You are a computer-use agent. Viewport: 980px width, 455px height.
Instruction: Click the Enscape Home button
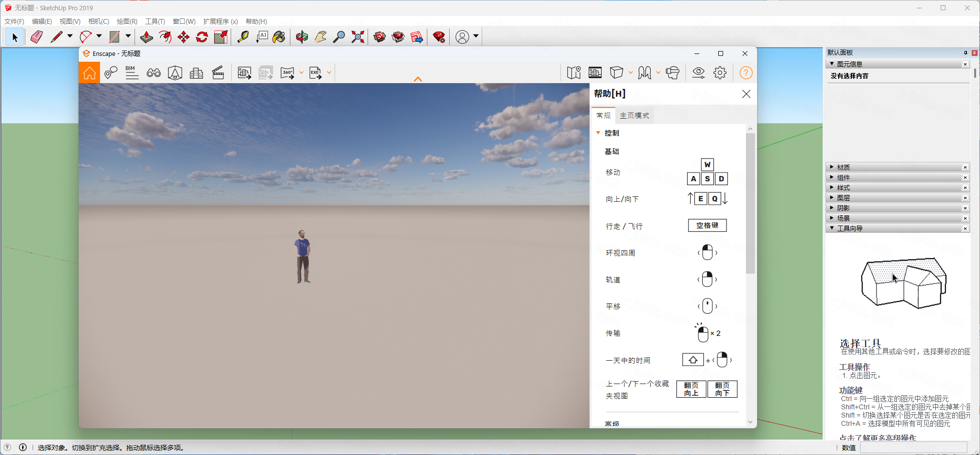(89, 73)
